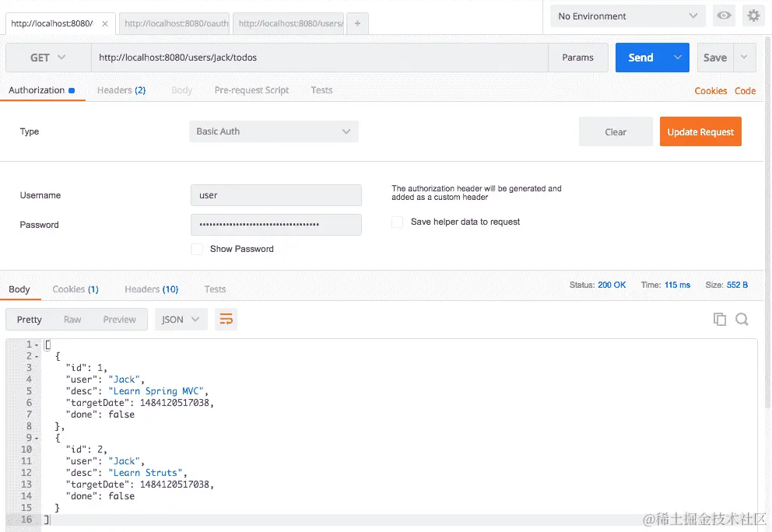Click the Send button
The width and height of the screenshot is (772, 532).
pyautogui.click(x=640, y=58)
